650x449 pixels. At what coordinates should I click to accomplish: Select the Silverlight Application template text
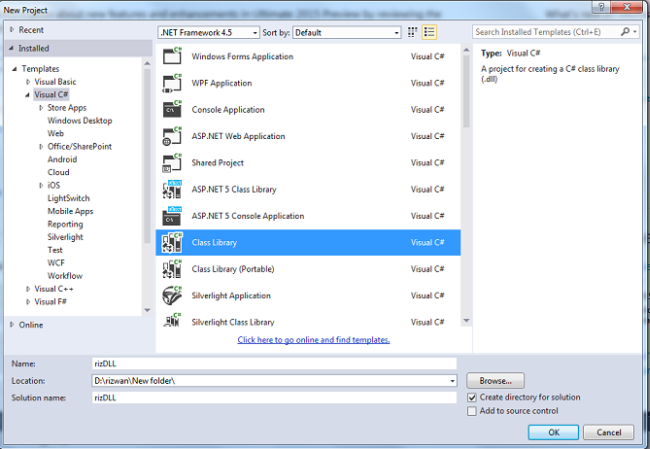click(231, 295)
